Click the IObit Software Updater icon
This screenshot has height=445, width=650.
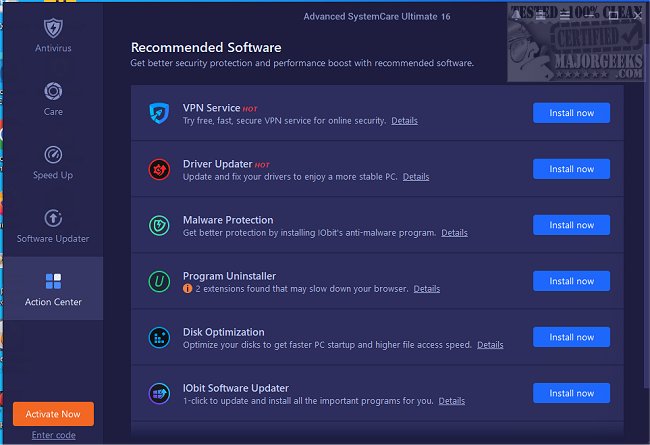tap(158, 393)
